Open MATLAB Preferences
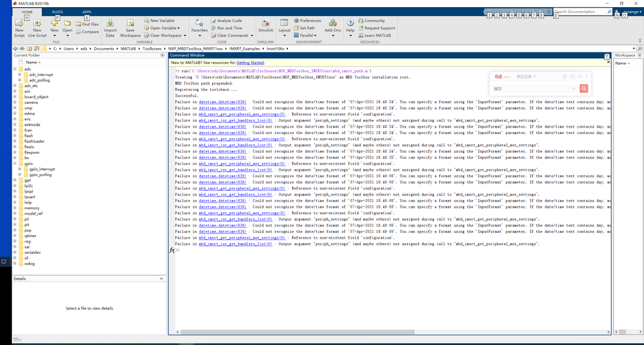This screenshot has height=345, width=644. (307, 21)
